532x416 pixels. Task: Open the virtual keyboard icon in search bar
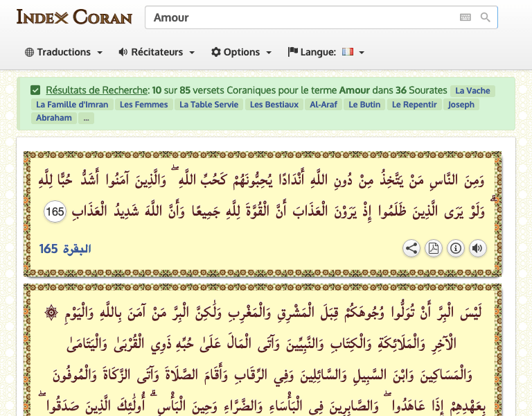[465, 17]
